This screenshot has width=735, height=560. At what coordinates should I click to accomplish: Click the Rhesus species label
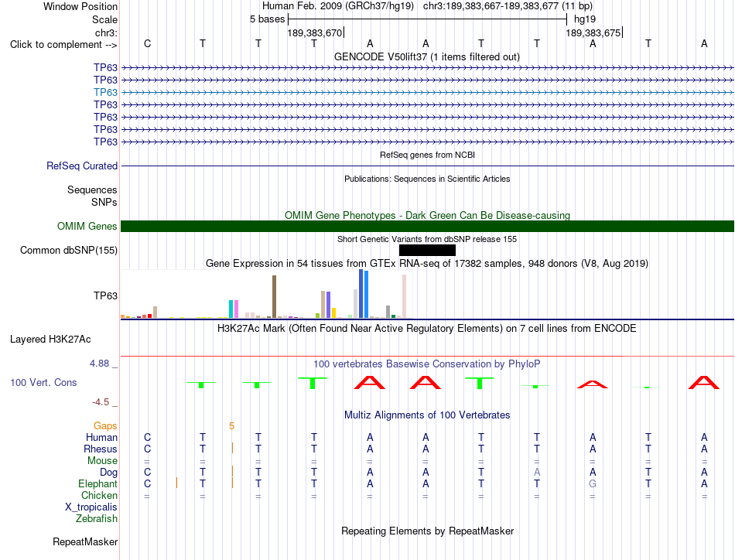click(x=101, y=449)
